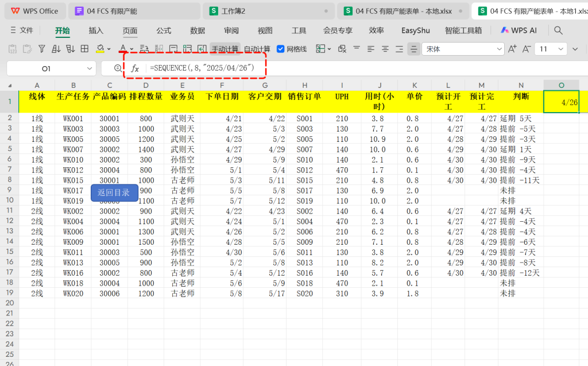The width and height of the screenshot is (588, 366).
Task: Open the 视图 ribbon tab
Action: click(265, 30)
